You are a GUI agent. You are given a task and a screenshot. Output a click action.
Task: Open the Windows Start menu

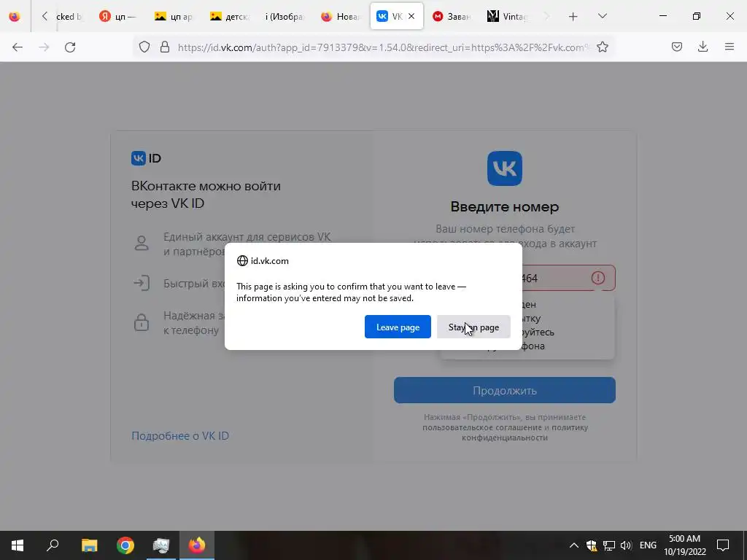pyautogui.click(x=18, y=545)
